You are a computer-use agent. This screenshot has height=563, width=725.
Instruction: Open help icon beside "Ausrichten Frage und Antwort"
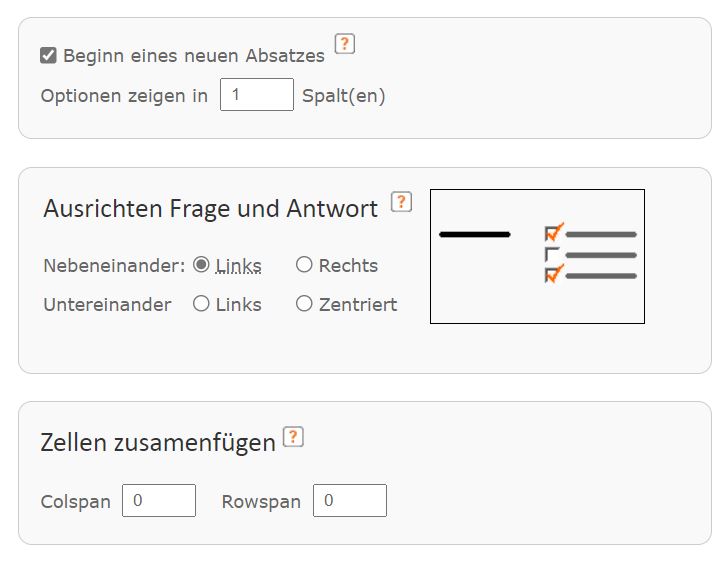[x=401, y=202]
